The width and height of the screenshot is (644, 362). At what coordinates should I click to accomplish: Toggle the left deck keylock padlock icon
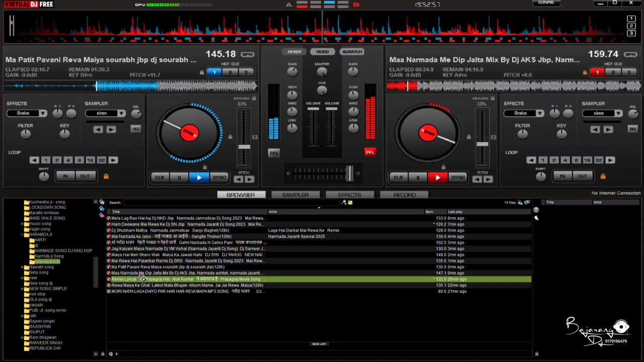point(254,99)
